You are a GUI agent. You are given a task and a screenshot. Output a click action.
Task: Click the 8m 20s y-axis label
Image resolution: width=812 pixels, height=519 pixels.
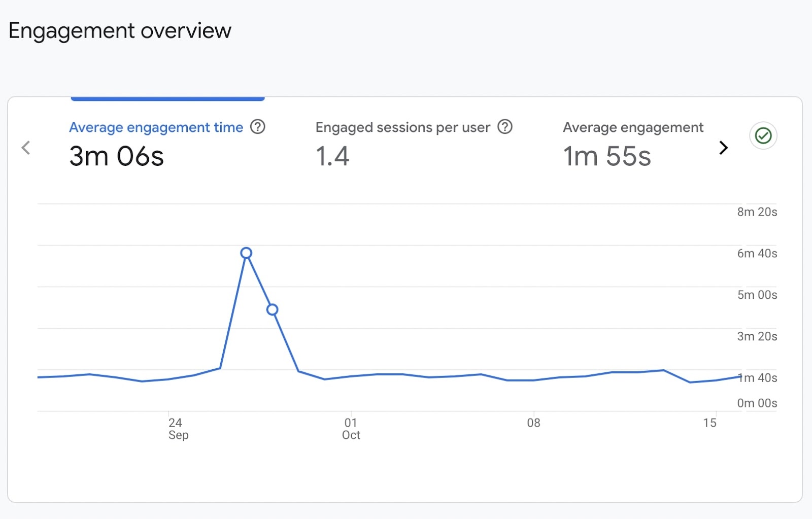coord(757,213)
